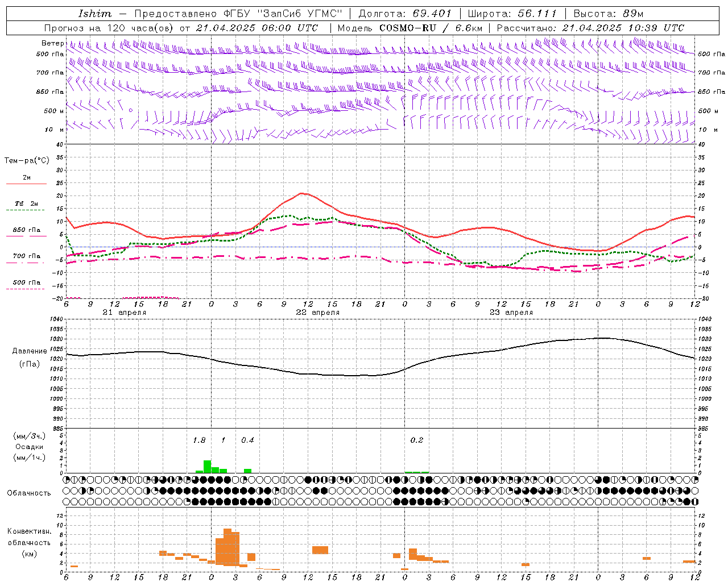Viewport: 728px width, 582px height.
Task: Click "Предоставлено ФГБУ ЗапСиб УГМС" provider text
Action: (239, 14)
